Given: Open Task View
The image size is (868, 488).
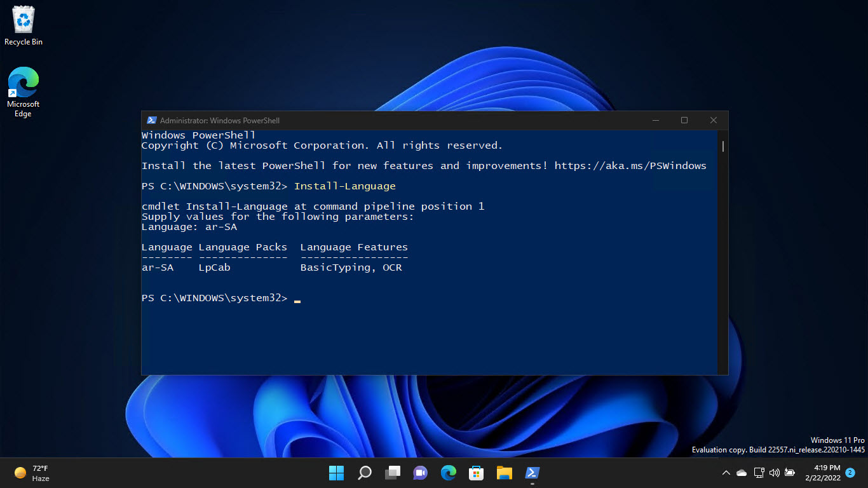Looking at the screenshot, I should pos(392,473).
